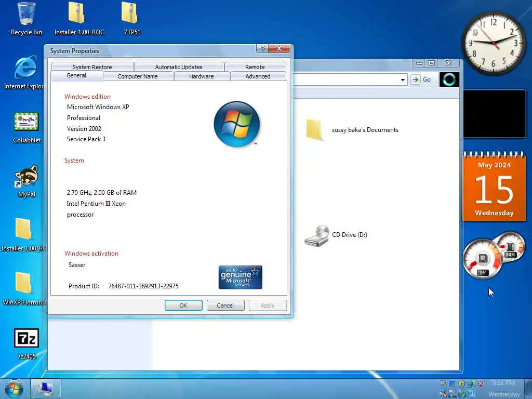This screenshot has height=399, width=532.
Task: Click the orange calendar gadget showing 15
Action: [x=494, y=187]
